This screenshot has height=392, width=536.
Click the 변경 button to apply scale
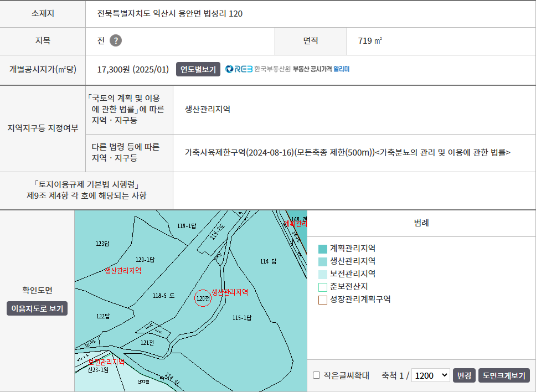464,375
